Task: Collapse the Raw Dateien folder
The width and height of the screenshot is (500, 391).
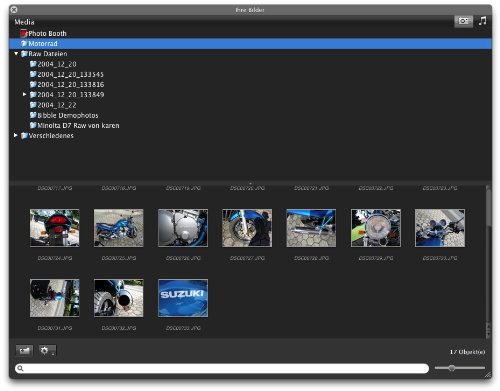Action: coord(16,53)
